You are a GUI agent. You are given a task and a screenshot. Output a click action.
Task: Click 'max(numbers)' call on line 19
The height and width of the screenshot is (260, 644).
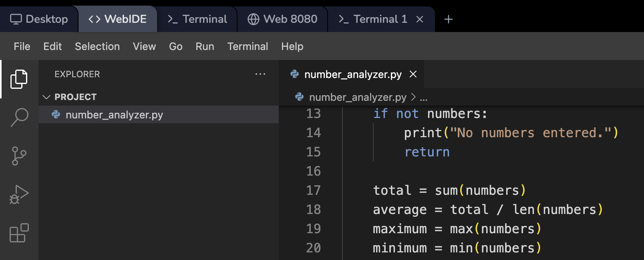click(x=496, y=229)
